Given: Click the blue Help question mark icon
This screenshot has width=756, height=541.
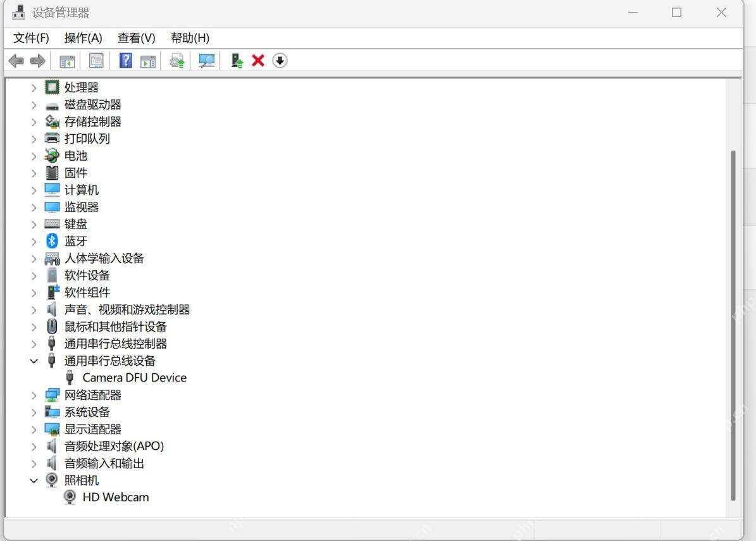Looking at the screenshot, I should click(126, 60).
